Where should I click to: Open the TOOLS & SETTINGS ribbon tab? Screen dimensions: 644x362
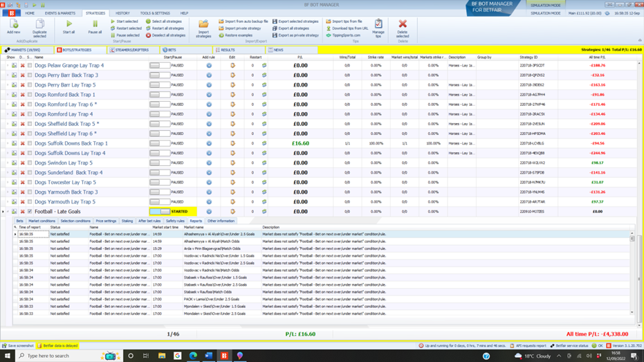point(155,13)
